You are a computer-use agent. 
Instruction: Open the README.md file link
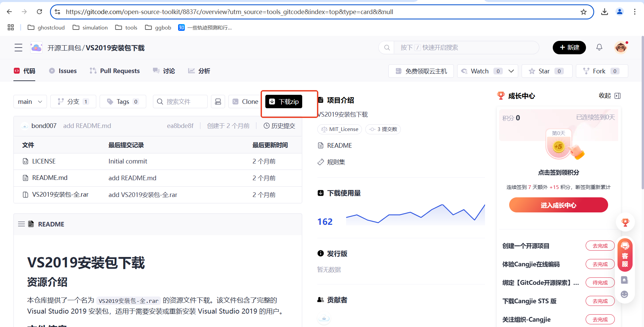pyautogui.click(x=49, y=178)
